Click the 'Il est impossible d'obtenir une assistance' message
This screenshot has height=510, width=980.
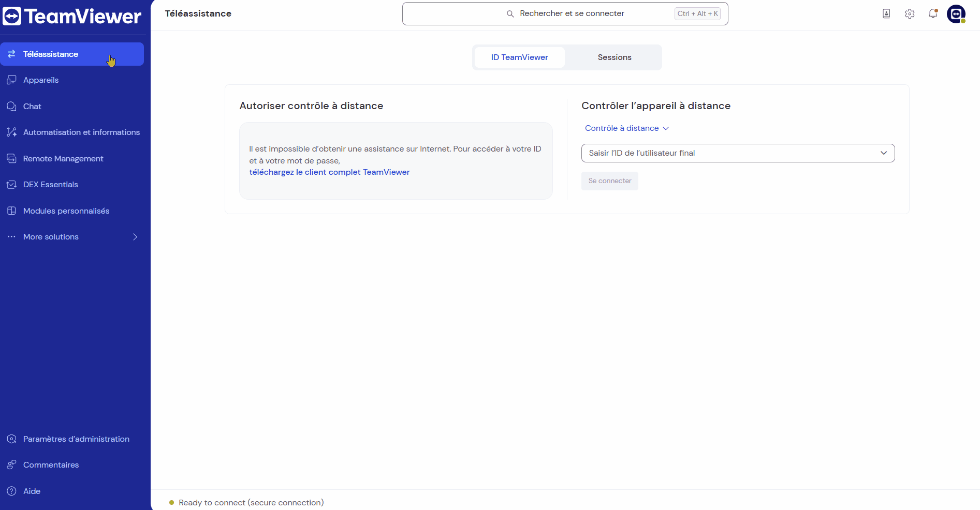pyautogui.click(x=395, y=155)
